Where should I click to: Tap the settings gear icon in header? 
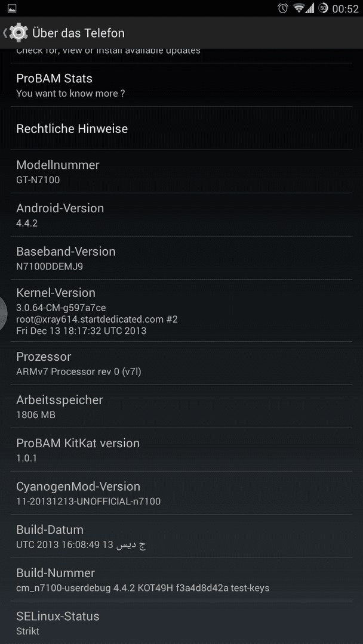[19, 33]
